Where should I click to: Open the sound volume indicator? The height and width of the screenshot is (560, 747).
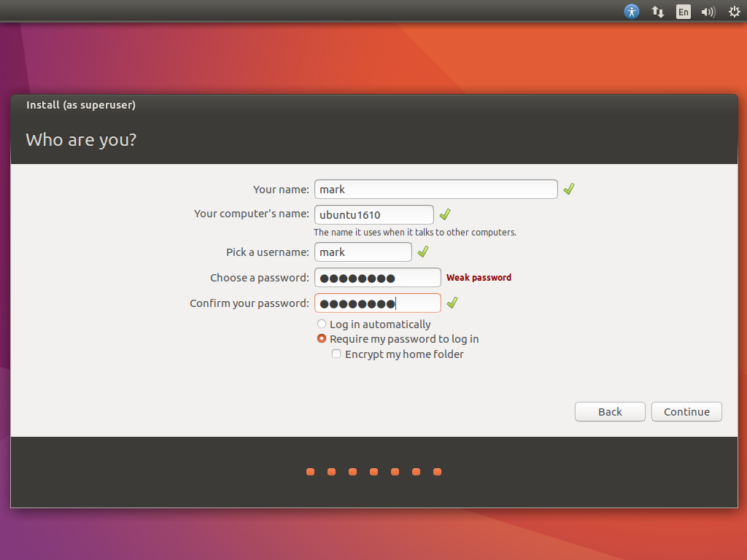click(708, 12)
